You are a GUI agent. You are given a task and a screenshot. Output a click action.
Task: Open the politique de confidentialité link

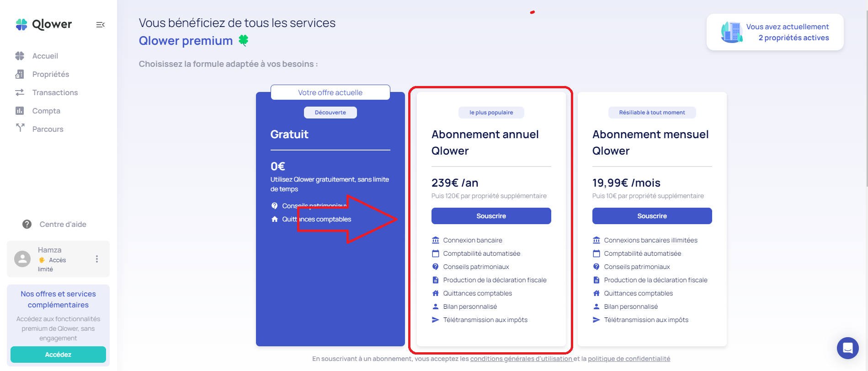tap(629, 359)
